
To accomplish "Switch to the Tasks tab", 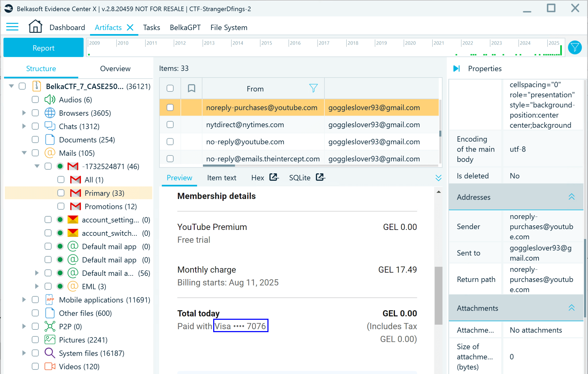I will click(151, 27).
